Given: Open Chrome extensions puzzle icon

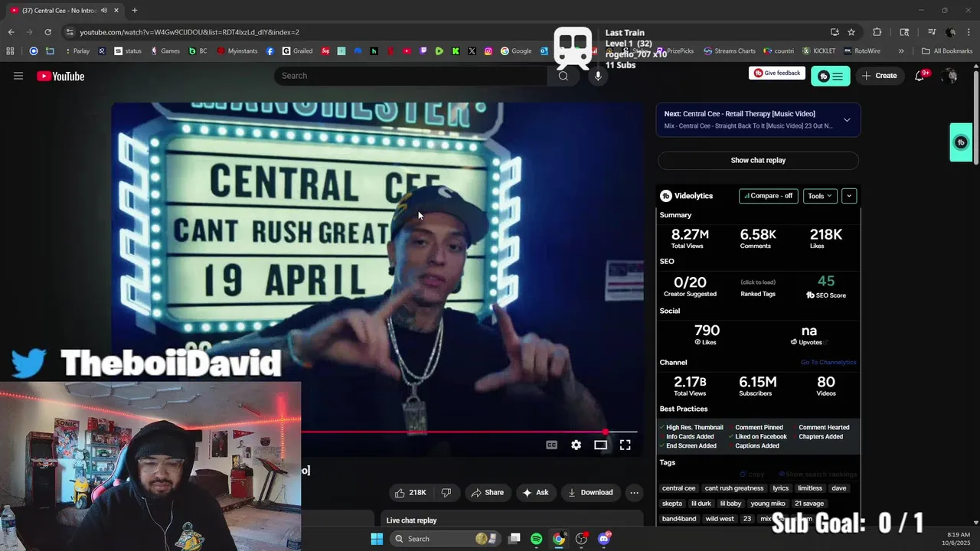Looking at the screenshot, I should pos(877,32).
